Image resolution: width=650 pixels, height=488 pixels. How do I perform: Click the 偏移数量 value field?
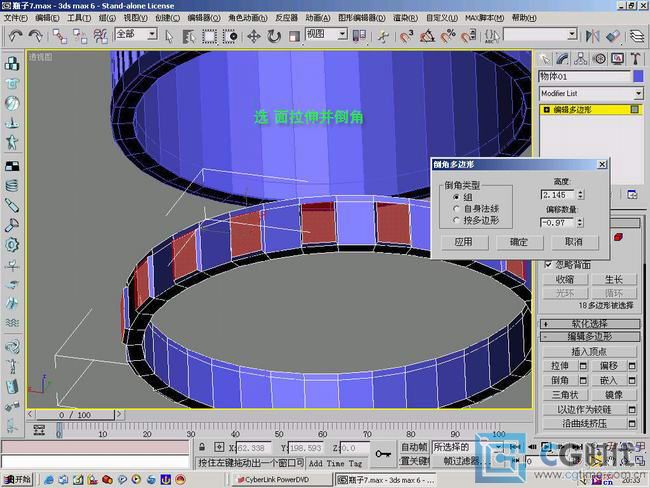click(x=558, y=223)
